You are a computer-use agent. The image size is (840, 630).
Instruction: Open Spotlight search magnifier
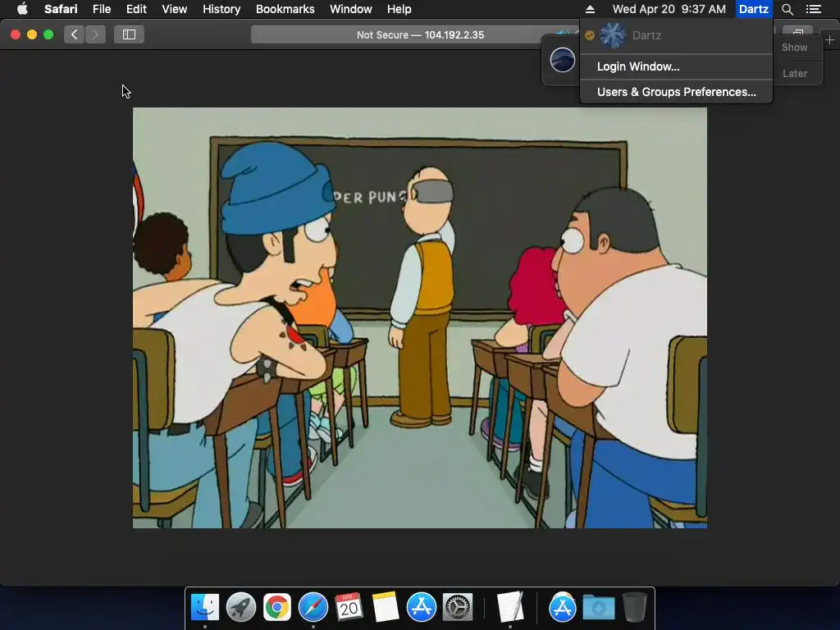(787, 9)
